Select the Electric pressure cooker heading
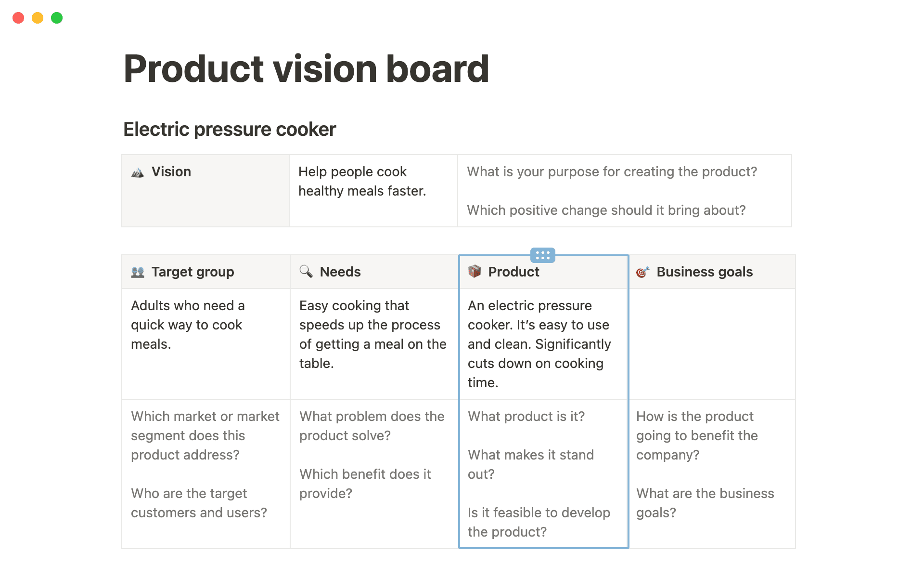Screen dimensions: 924x578 pos(230,129)
